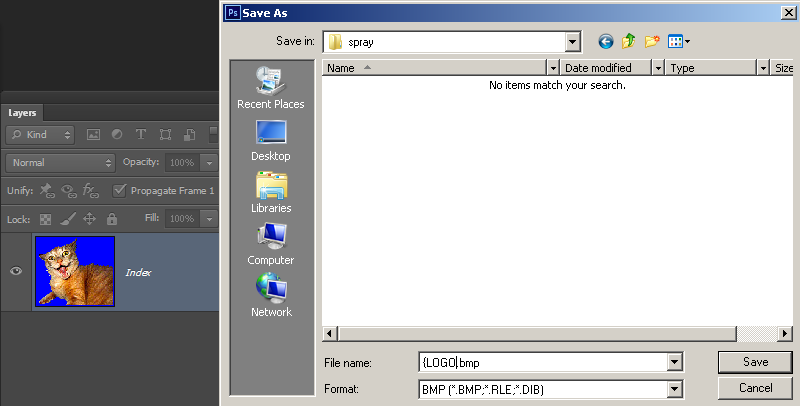The image size is (800, 406).
Task: Create new folder in Save As dialog
Action: (x=652, y=41)
